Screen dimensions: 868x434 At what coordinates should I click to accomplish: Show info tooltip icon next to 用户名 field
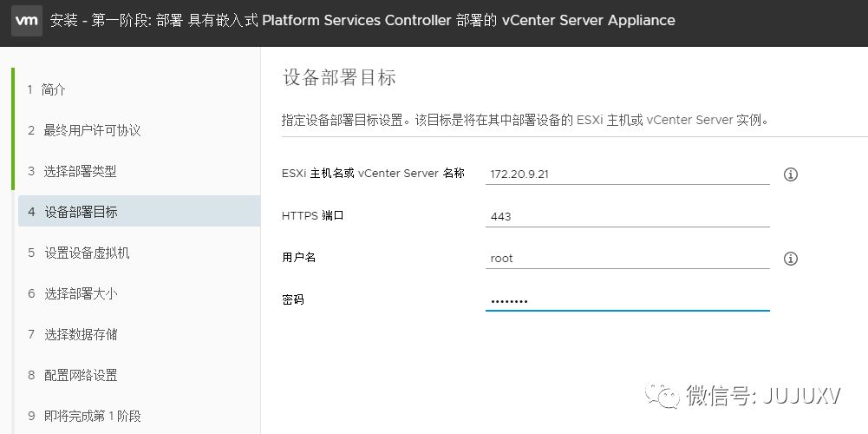(791, 259)
